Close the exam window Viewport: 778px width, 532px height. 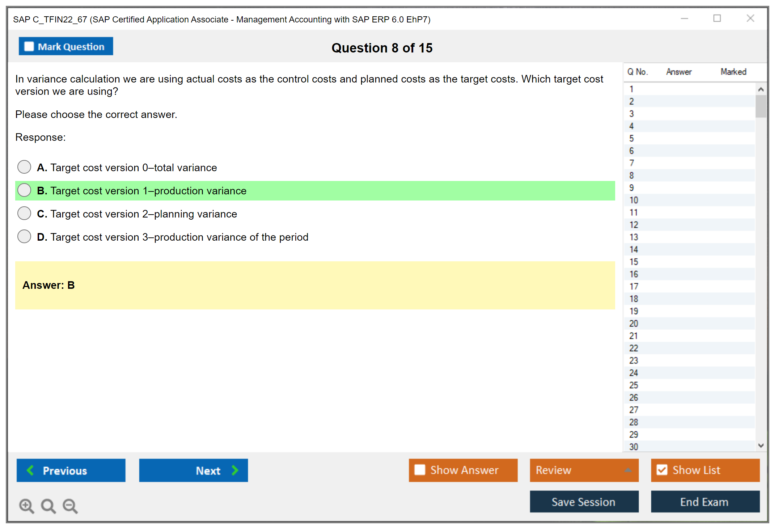750,18
